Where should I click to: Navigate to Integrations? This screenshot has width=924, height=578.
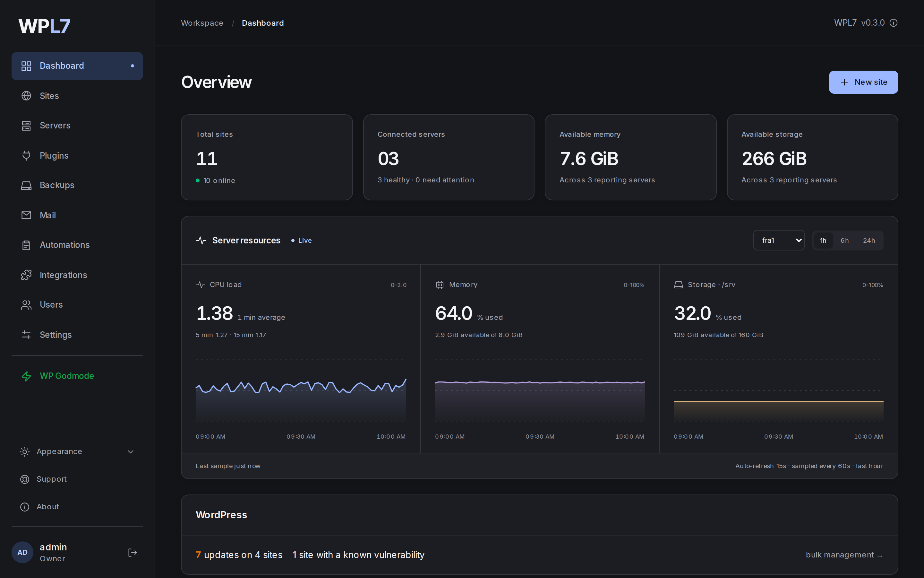pos(77,275)
